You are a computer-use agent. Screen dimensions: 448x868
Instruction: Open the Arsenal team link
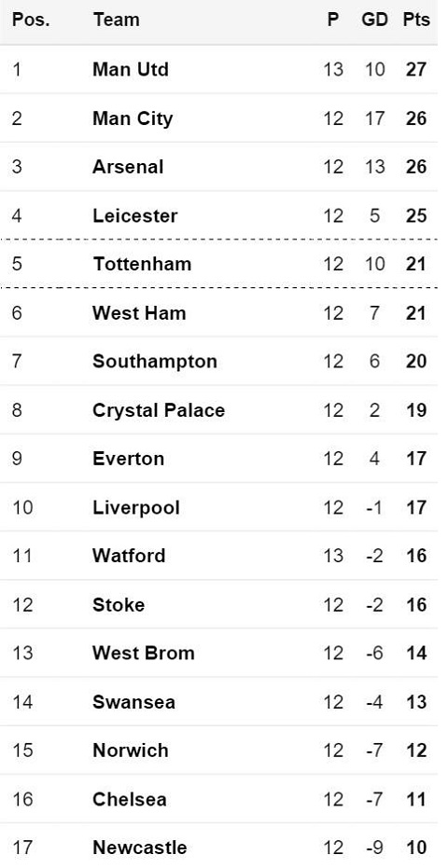pos(128,167)
